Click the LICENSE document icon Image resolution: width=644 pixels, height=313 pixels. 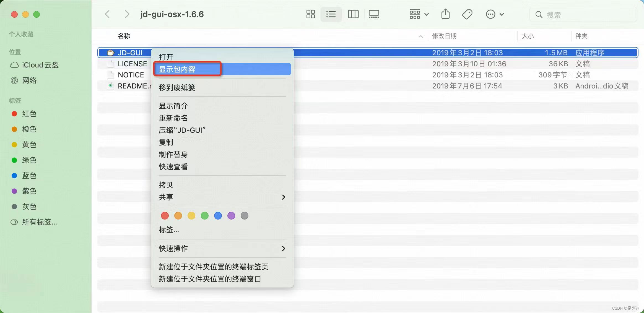pyautogui.click(x=111, y=64)
